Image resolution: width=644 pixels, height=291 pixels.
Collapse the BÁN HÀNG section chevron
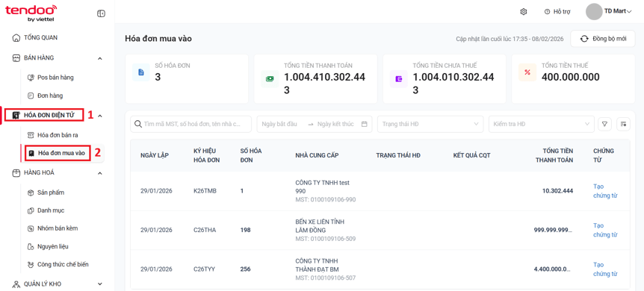tap(100, 59)
